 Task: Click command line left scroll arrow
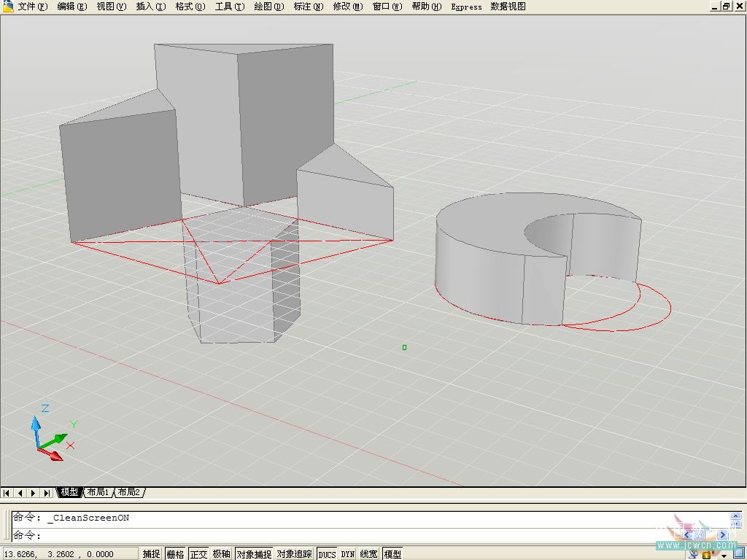coord(687,534)
